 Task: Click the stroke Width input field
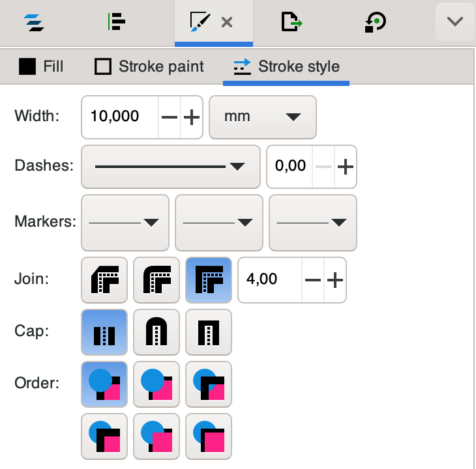121,117
